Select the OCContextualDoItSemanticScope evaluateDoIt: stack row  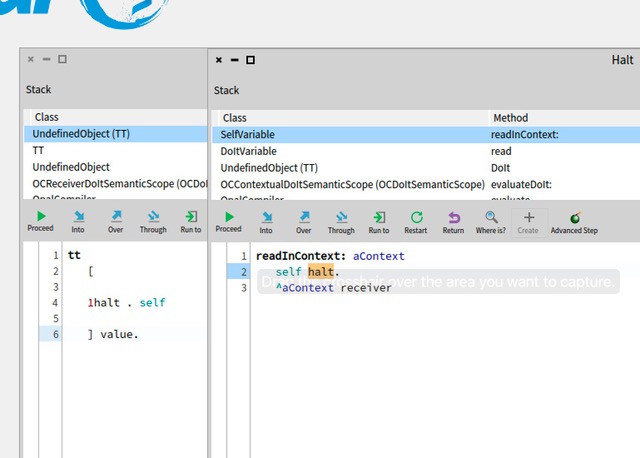tap(350, 184)
